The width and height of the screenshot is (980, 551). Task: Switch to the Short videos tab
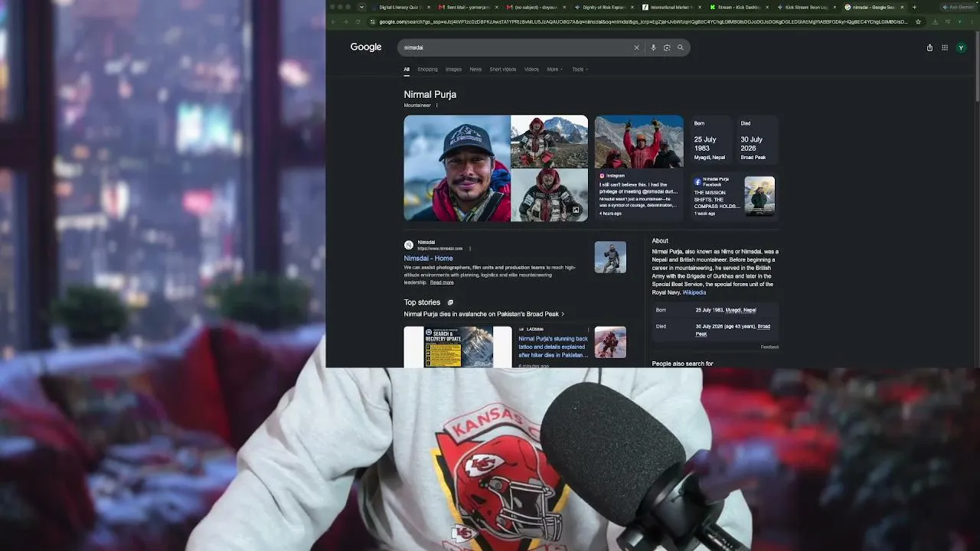pyautogui.click(x=503, y=69)
